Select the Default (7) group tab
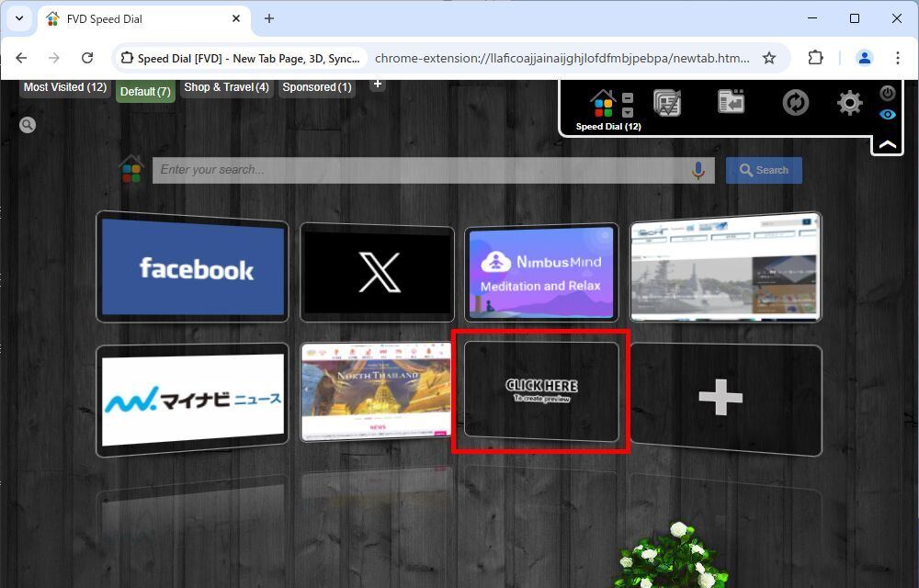 [145, 92]
